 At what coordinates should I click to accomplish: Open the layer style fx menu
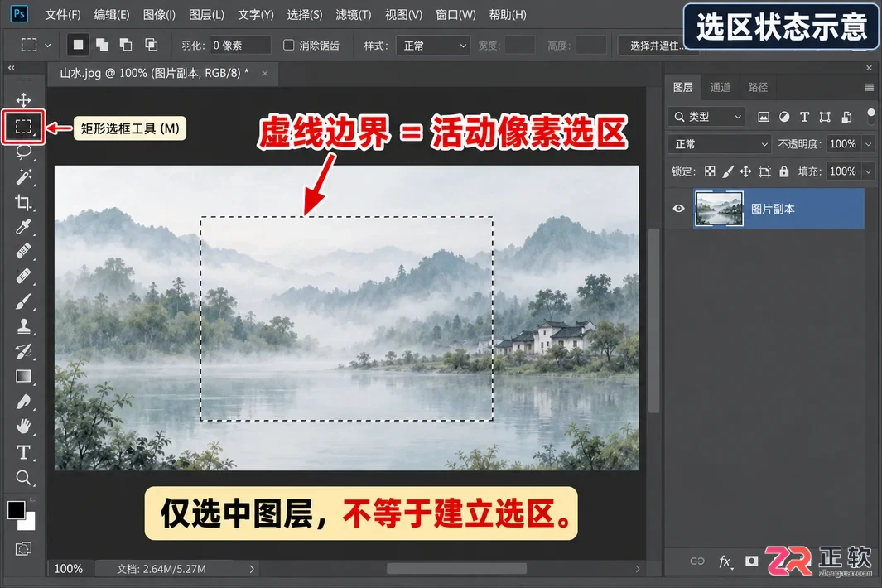pos(725,561)
